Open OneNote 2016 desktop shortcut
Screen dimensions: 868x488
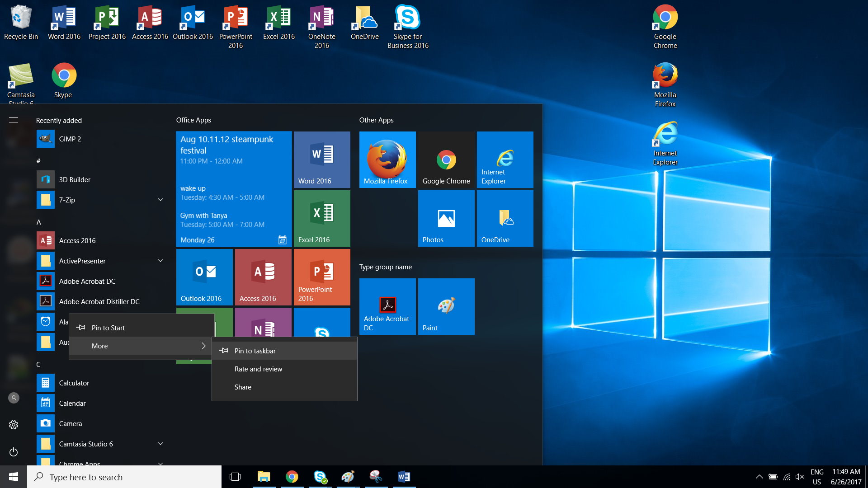pos(322,27)
